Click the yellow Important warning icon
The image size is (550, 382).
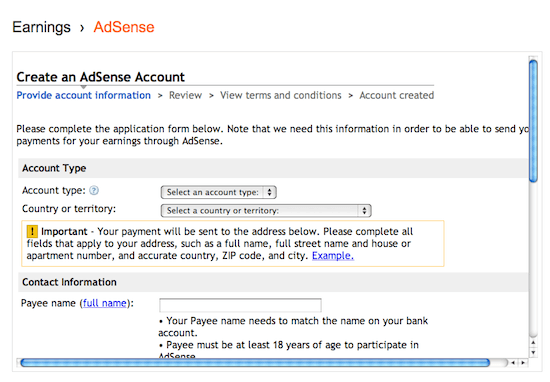[x=32, y=232]
